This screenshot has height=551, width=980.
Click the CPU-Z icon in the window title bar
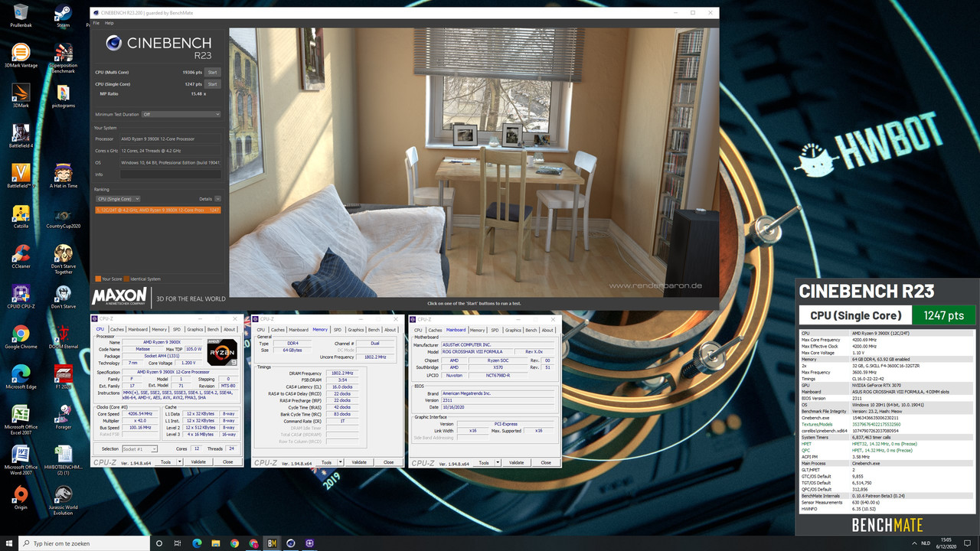(x=96, y=319)
